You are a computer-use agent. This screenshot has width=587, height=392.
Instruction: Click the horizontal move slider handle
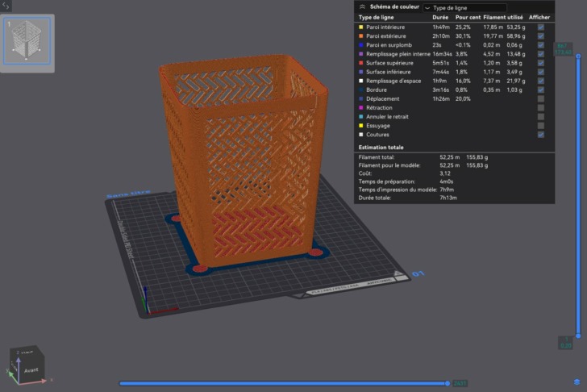coord(448,383)
